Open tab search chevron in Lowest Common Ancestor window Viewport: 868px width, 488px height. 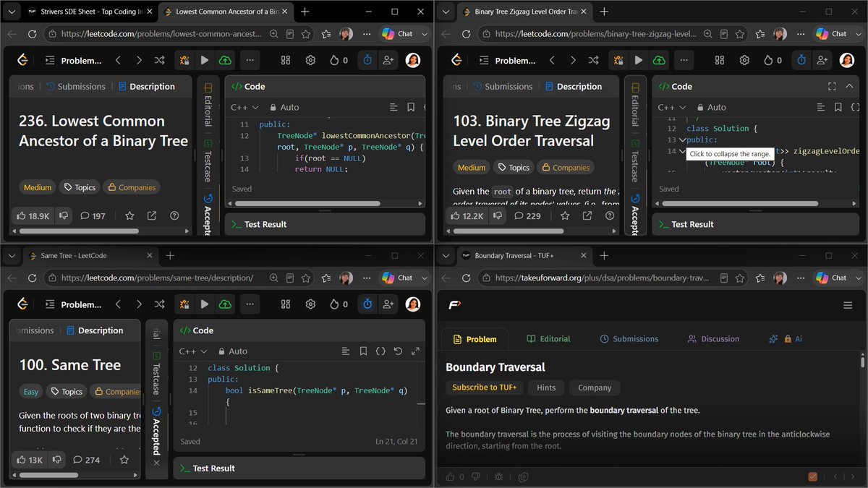13,12
